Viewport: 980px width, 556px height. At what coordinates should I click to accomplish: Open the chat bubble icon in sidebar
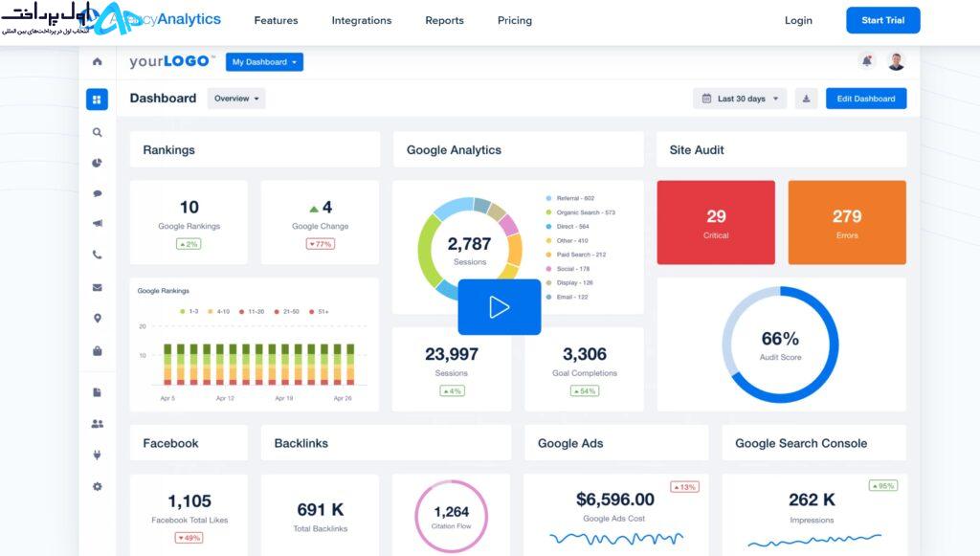(97, 193)
